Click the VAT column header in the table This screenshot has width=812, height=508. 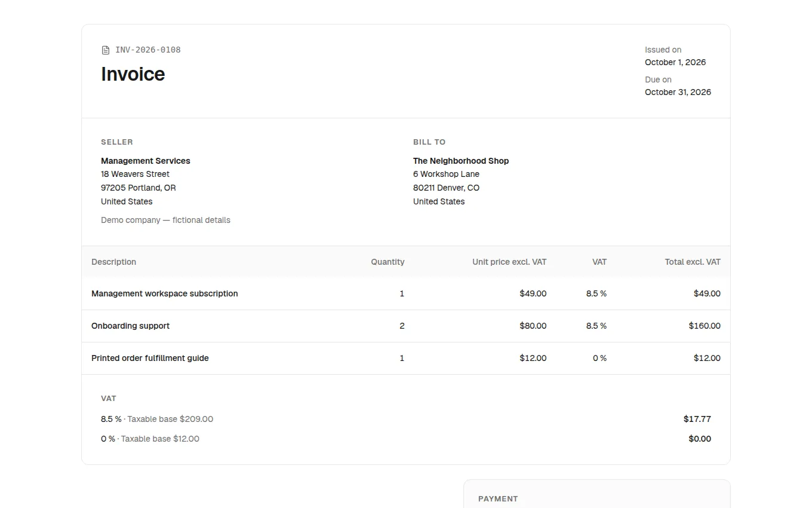pyautogui.click(x=599, y=262)
